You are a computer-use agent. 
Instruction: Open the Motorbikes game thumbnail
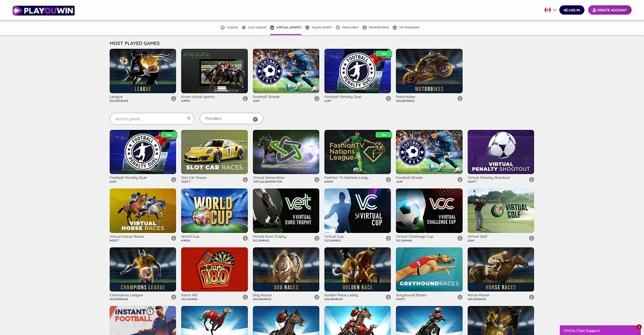pos(429,71)
